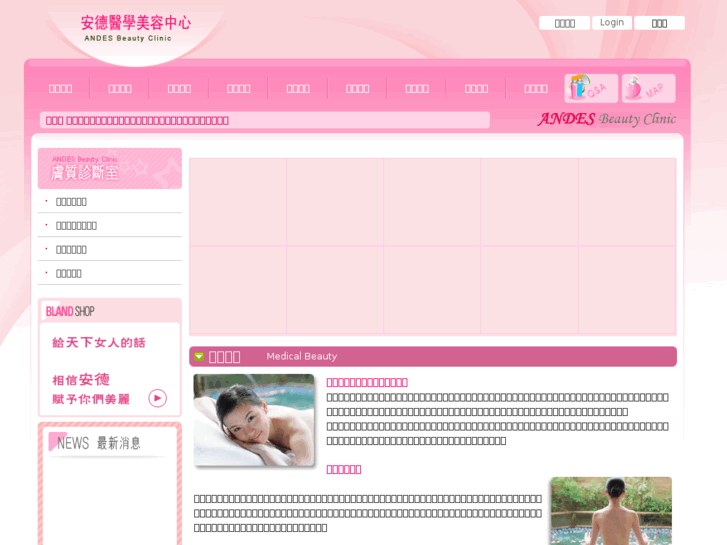Click the ANDES Beauty Clinic header logo
Viewport: 727px width, 545px height.
[x=135, y=28]
